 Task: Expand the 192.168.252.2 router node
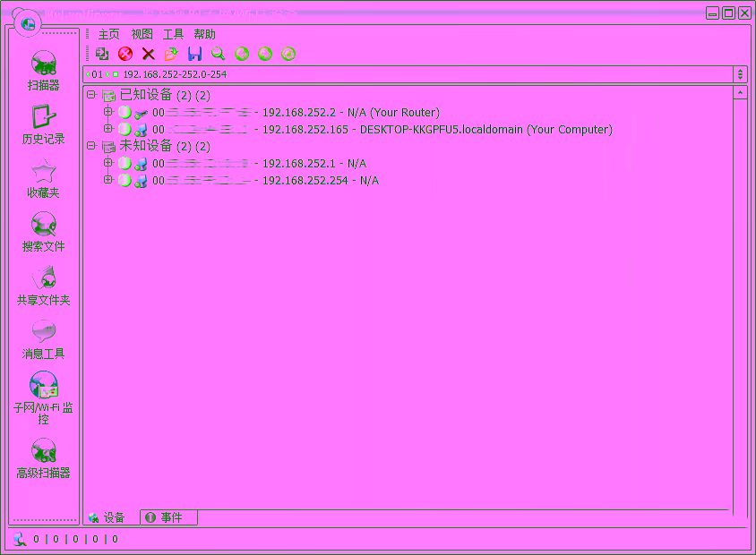pos(108,112)
